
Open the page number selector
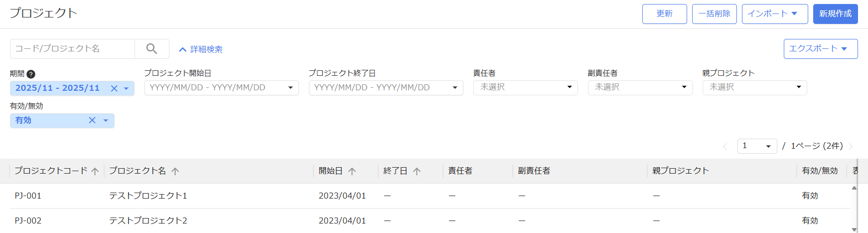[757, 146]
